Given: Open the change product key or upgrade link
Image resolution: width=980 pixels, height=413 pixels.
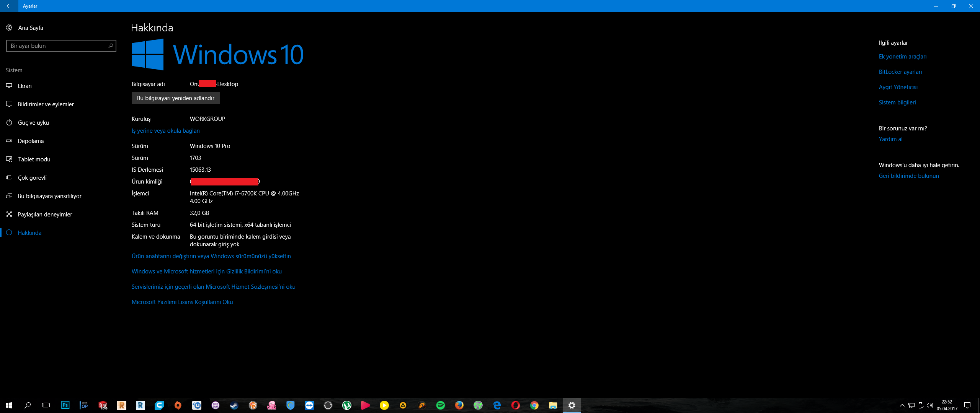Looking at the screenshot, I should pyautogui.click(x=211, y=256).
